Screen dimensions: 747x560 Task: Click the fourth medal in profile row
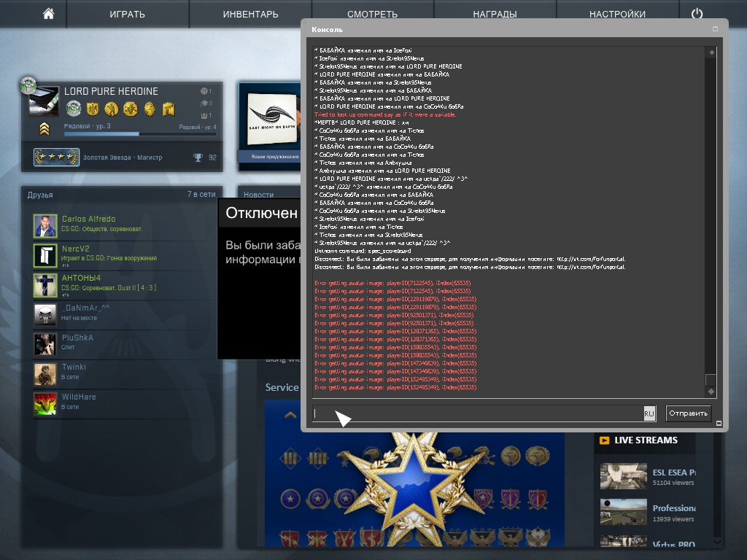click(131, 109)
